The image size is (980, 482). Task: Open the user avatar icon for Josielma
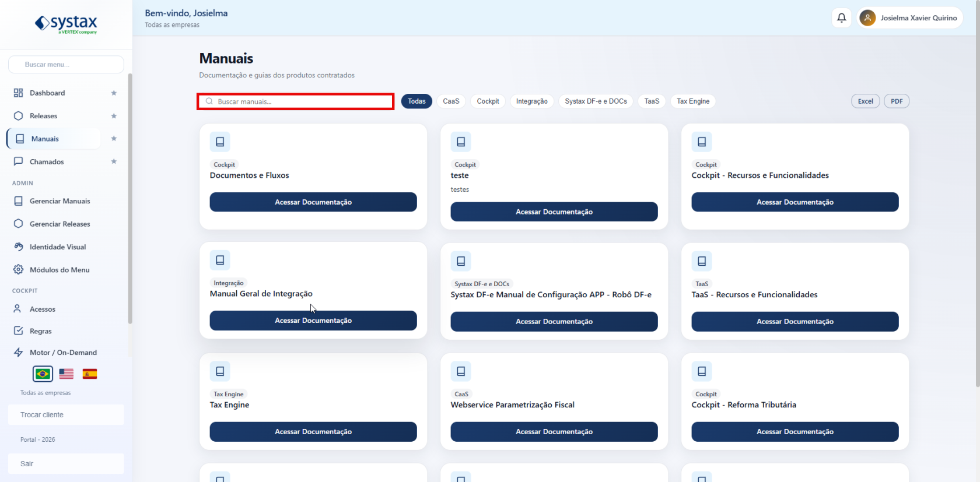(867, 18)
